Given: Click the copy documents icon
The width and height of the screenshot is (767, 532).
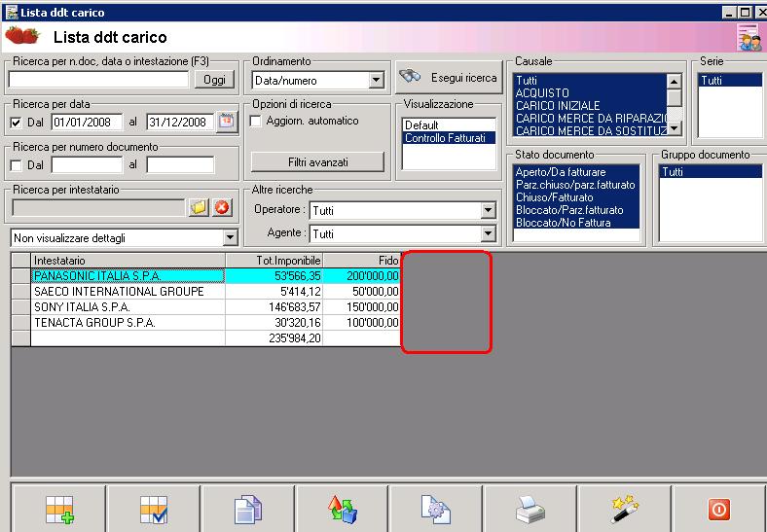Looking at the screenshot, I should pos(248,510).
